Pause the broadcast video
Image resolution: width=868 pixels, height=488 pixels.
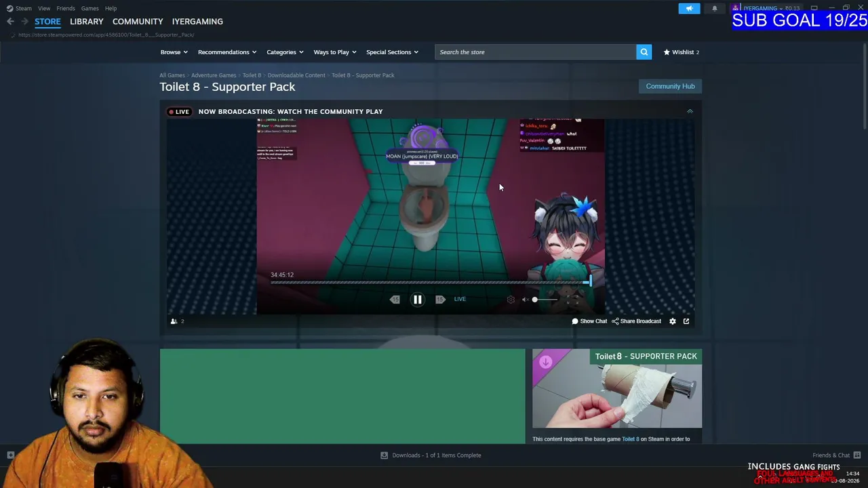418,300
